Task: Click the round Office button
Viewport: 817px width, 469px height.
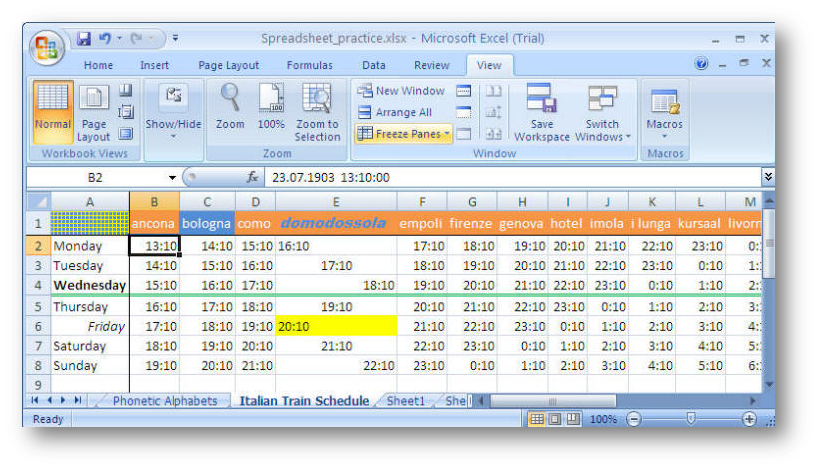Action: coord(45,47)
